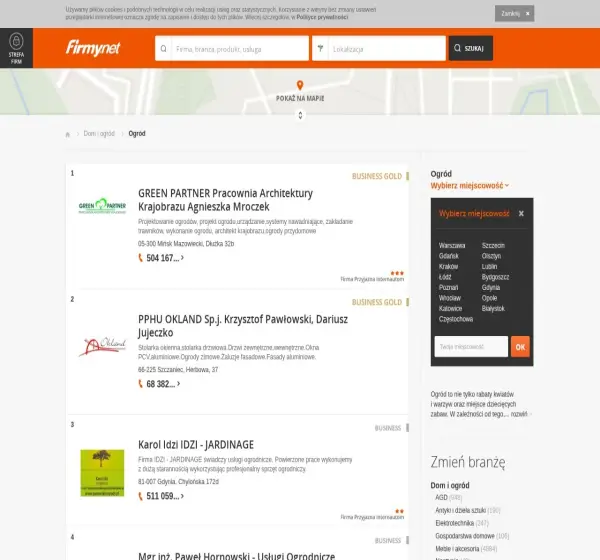Open the Elektrotechnika category
Screen dimensions: 600x560
(455, 523)
